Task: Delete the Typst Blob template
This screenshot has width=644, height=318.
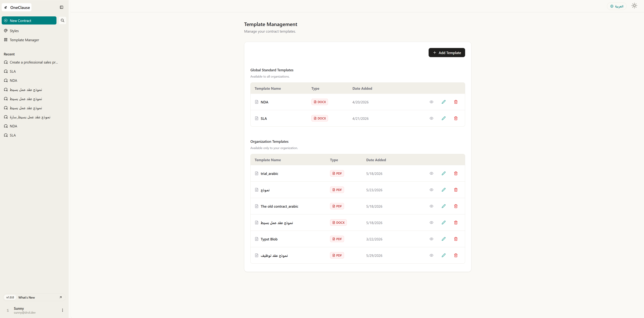Action: coord(456,239)
